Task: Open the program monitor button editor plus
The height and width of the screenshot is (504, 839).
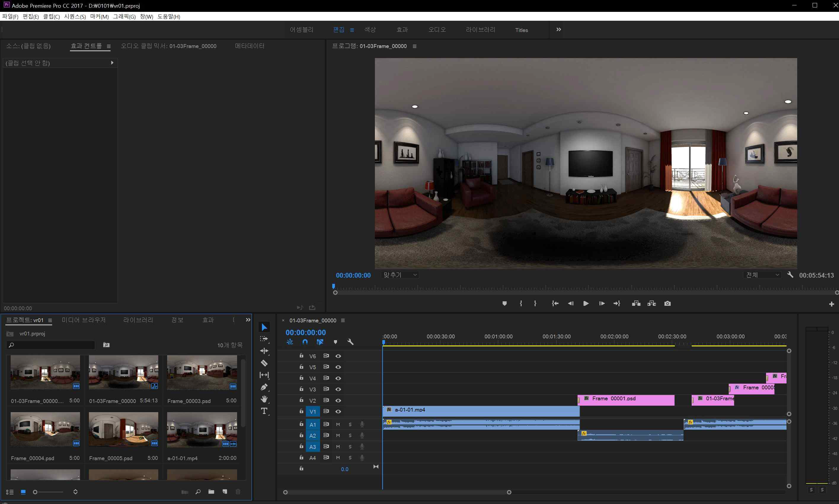Action: pyautogui.click(x=831, y=304)
